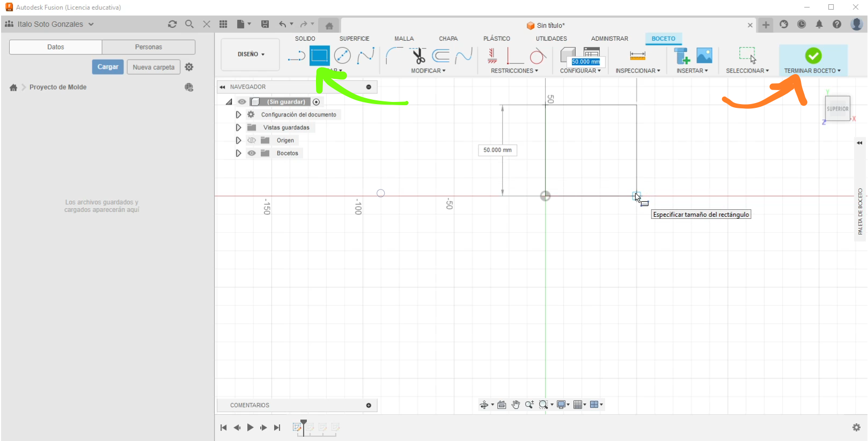Select the Offset Curve wave tool
This screenshot has width=868, height=441.
tap(464, 55)
